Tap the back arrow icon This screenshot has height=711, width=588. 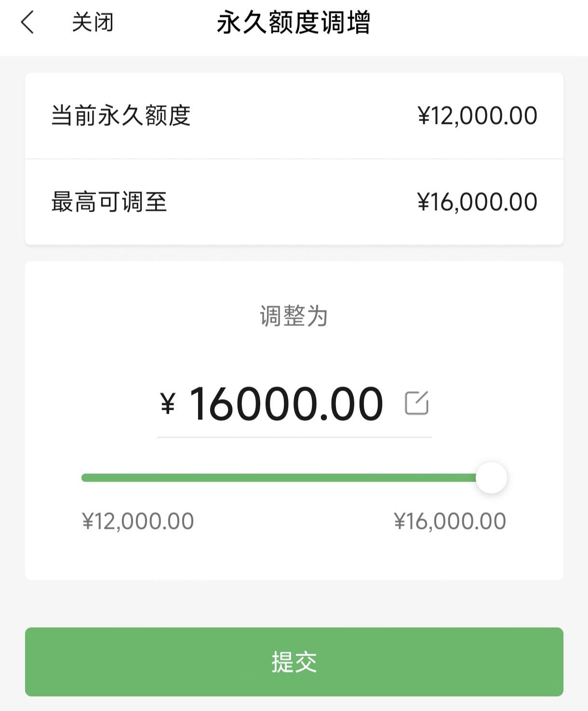click(x=27, y=23)
